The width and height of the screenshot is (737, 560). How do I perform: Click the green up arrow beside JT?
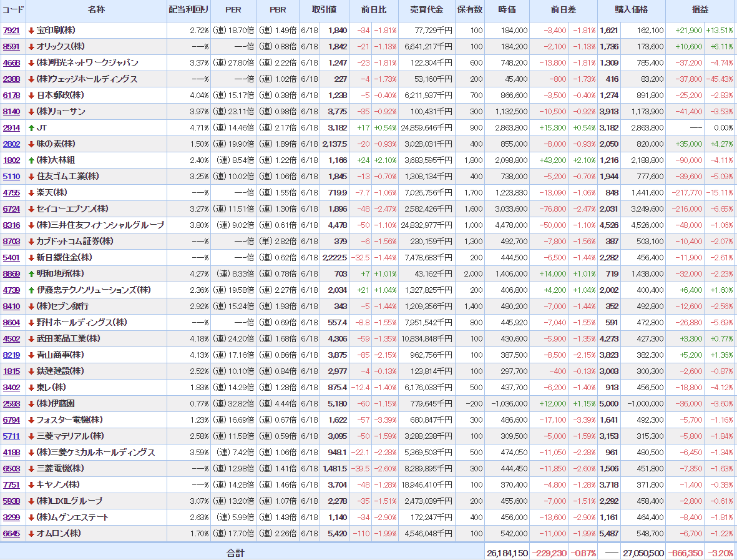point(31,127)
